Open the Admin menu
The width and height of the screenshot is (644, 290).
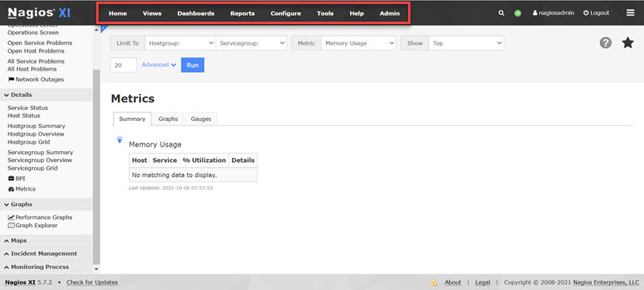(x=390, y=13)
